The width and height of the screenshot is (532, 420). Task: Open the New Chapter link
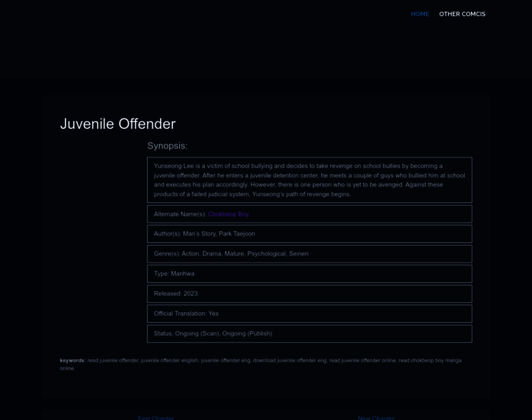(376, 418)
